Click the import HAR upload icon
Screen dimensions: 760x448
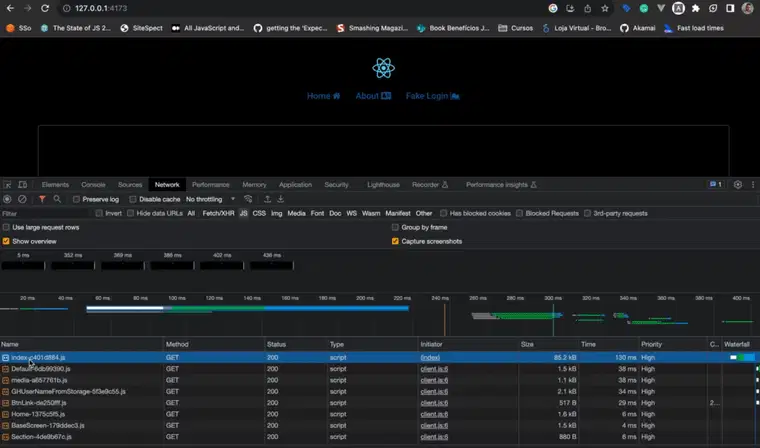[x=267, y=199]
